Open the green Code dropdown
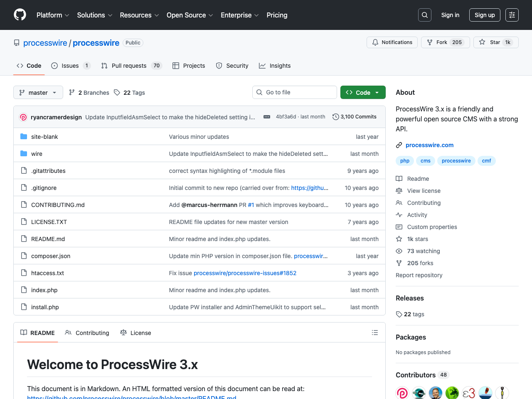 [362, 92]
